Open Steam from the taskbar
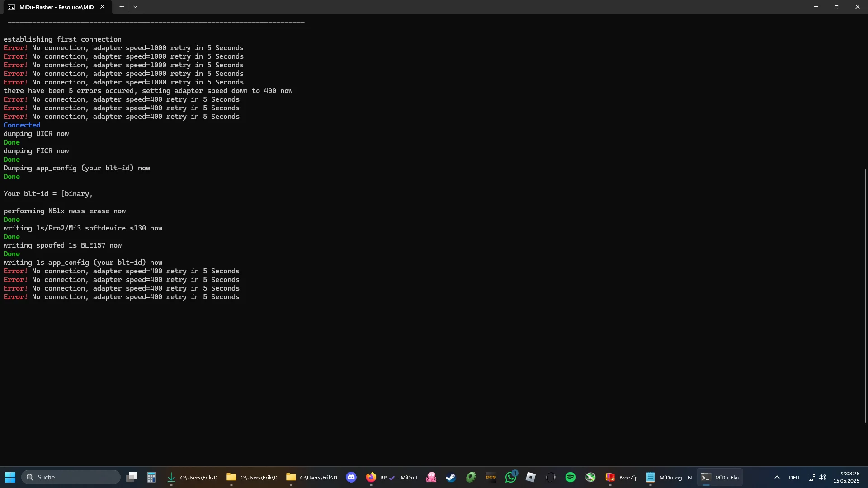868x488 pixels. click(x=451, y=477)
